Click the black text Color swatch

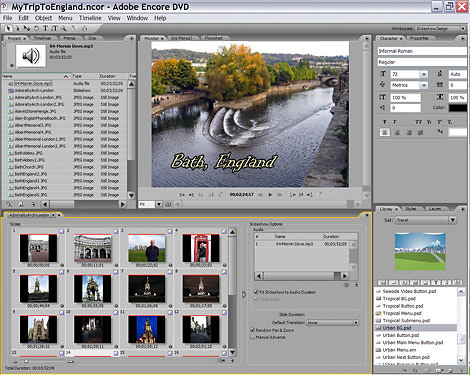click(x=458, y=108)
